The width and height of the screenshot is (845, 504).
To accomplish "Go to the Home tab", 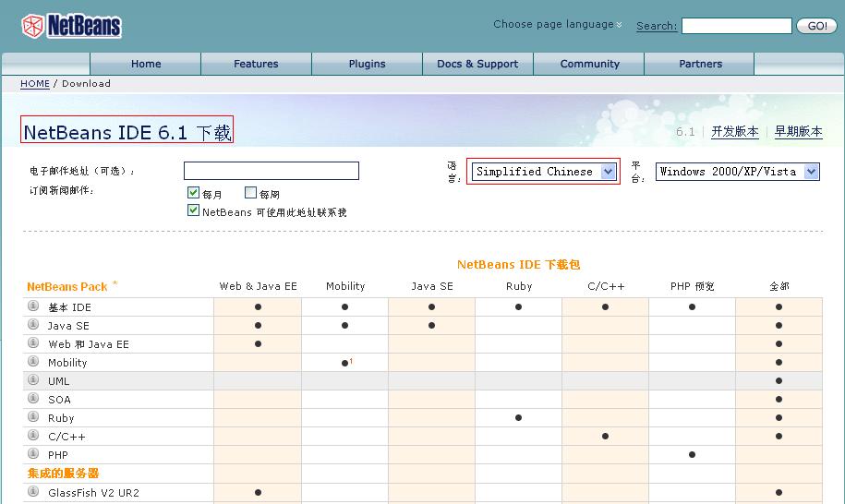I will coord(146,64).
